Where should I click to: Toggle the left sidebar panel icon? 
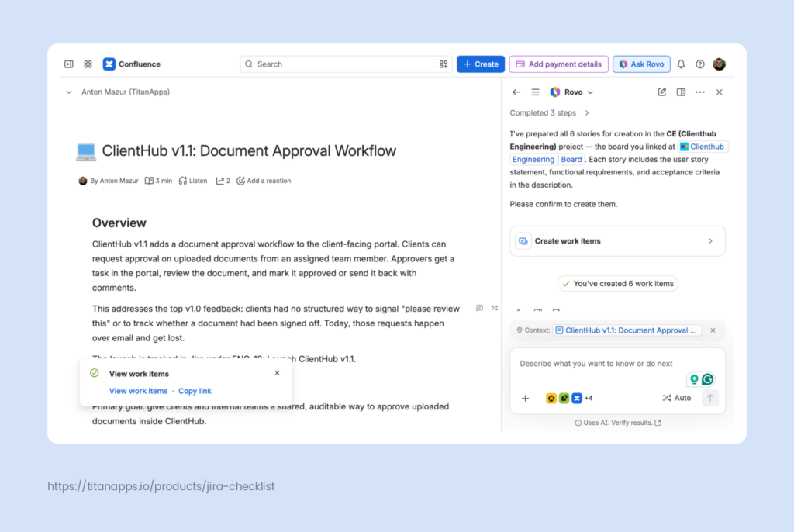pyautogui.click(x=69, y=64)
